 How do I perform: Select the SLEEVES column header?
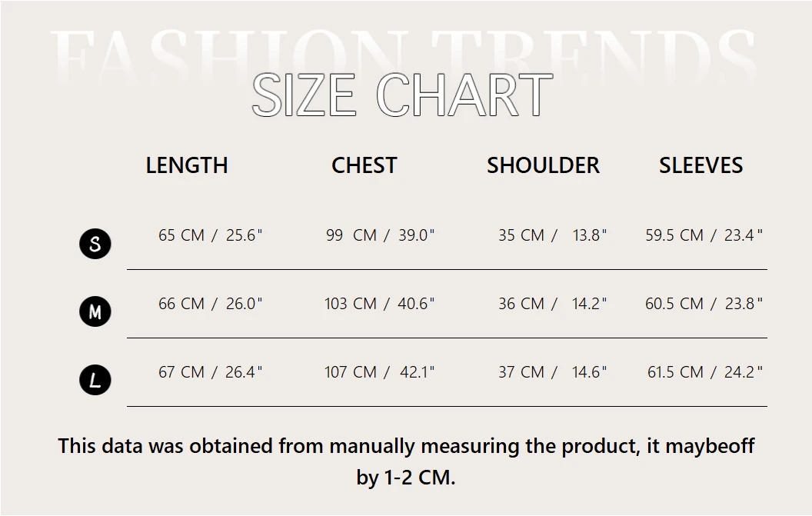(701, 165)
